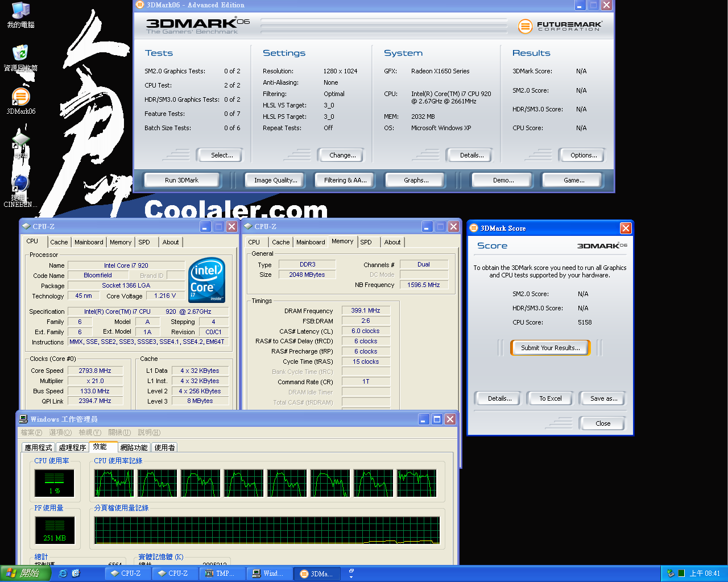
Task: Click the system clock showing 08:41
Action: [705, 573]
